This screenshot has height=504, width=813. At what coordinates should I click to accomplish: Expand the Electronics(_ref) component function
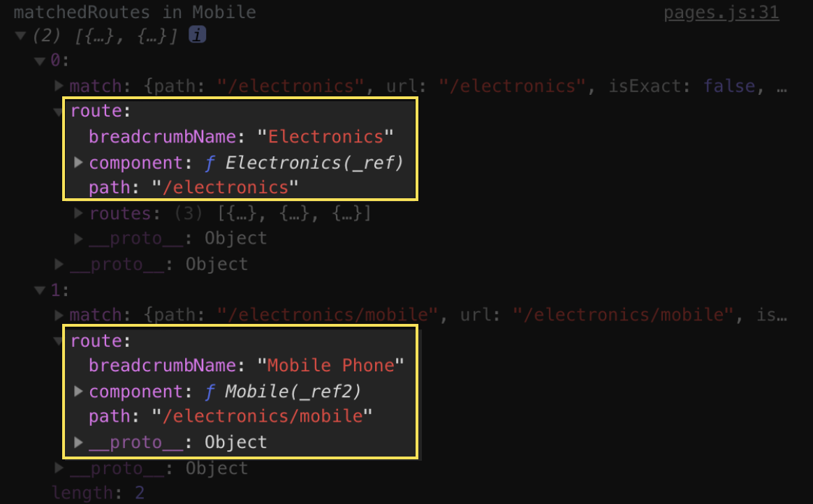pos(78,162)
